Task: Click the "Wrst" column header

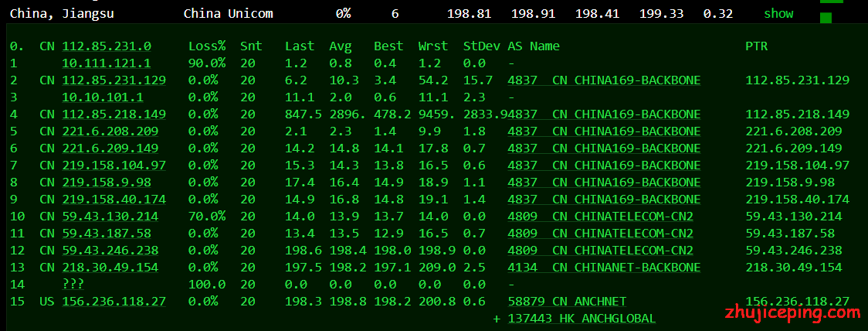Action: [433, 46]
